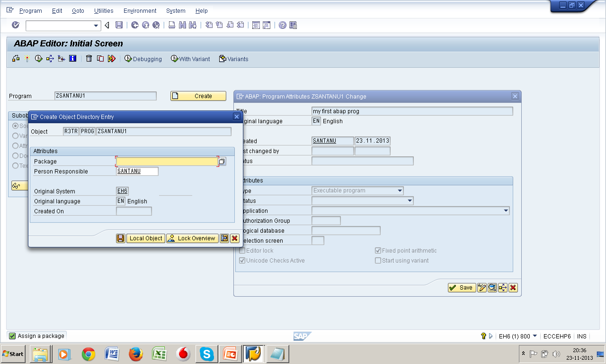This screenshot has width=606, height=364.
Task: Click the volume speaker tray icon
Action: coord(556,354)
